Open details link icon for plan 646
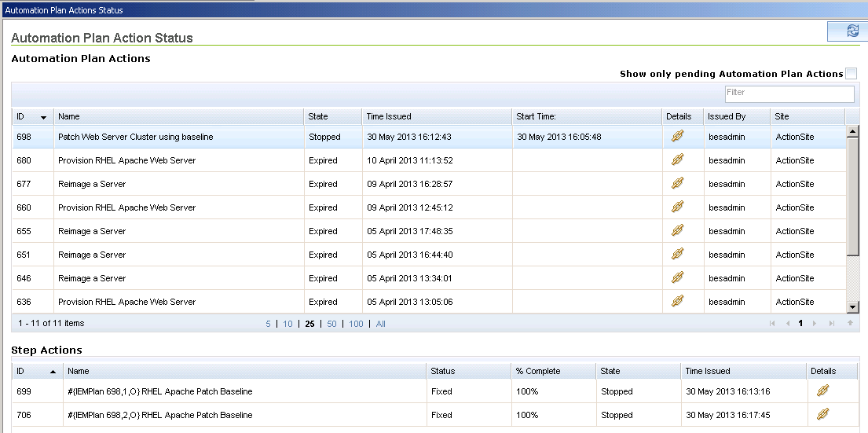This screenshot has width=868, height=433. 677,277
